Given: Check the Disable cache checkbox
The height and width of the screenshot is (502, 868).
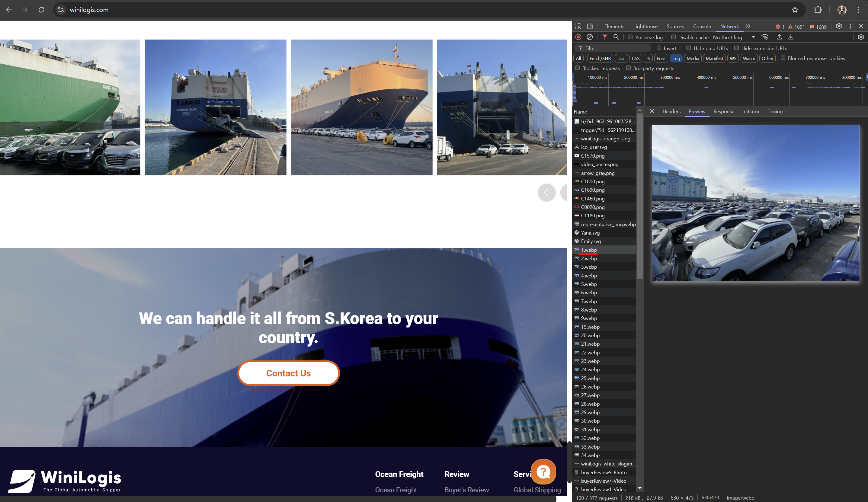Looking at the screenshot, I should tap(673, 37).
